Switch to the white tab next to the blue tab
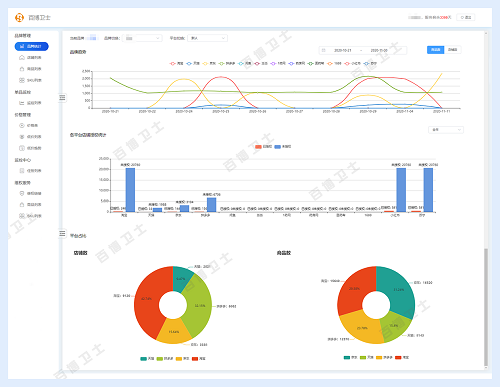Image resolution: width=500 pixels, height=387 pixels. [x=452, y=50]
